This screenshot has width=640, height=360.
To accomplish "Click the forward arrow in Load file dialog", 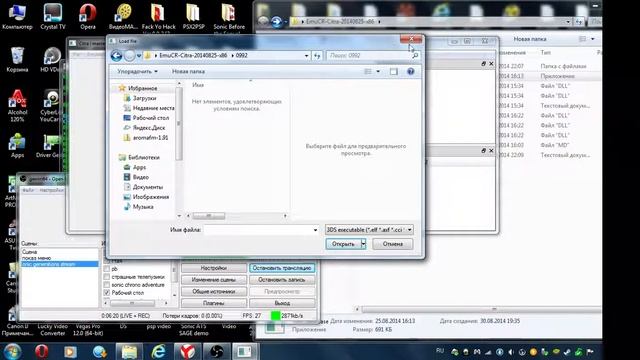I will [129, 56].
